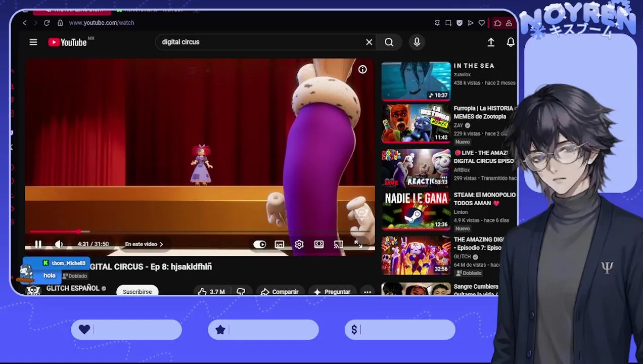Open the 'STEAM: El Monopolio' video title
The height and width of the screenshot is (364, 643).
coord(485,199)
